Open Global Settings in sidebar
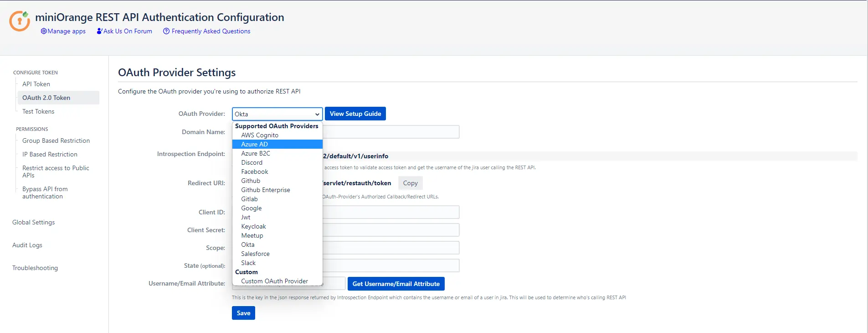The height and width of the screenshot is (333, 868). 34,222
